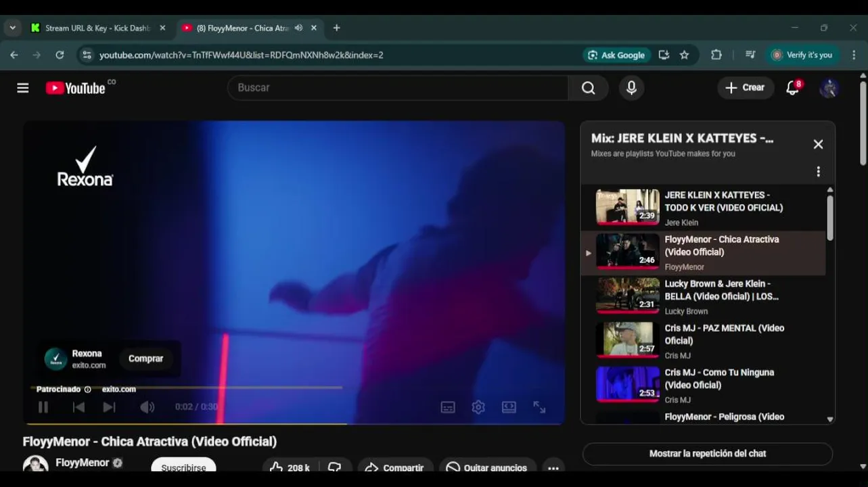Mute the player volume
This screenshot has height=487, width=868.
tap(147, 407)
